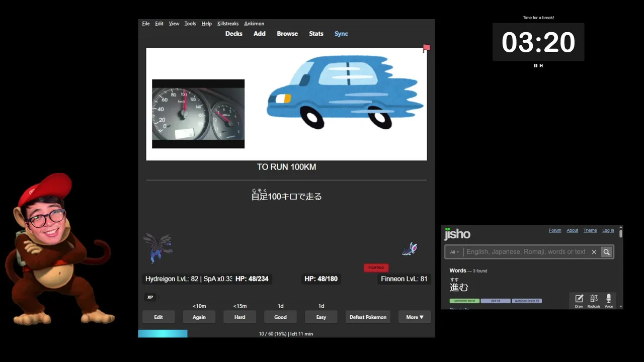Click the 'common word' green tag
644x362 pixels.
pyautogui.click(x=464, y=301)
